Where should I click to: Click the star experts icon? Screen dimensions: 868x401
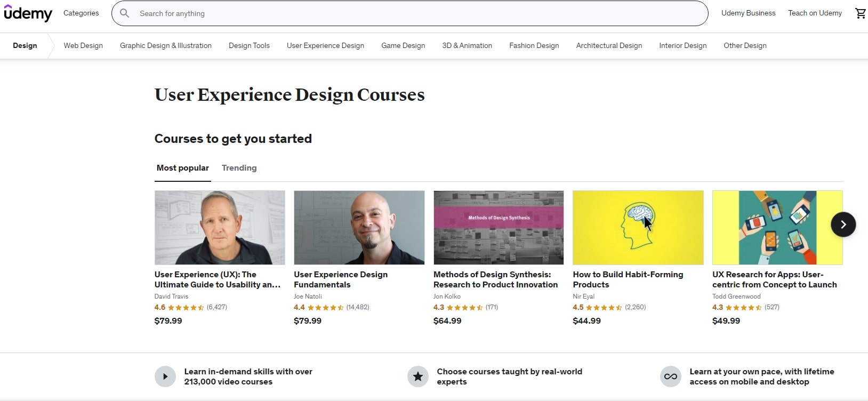(418, 376)
